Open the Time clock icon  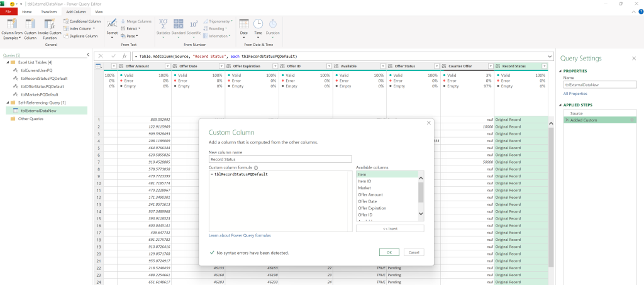click(258, 24)
